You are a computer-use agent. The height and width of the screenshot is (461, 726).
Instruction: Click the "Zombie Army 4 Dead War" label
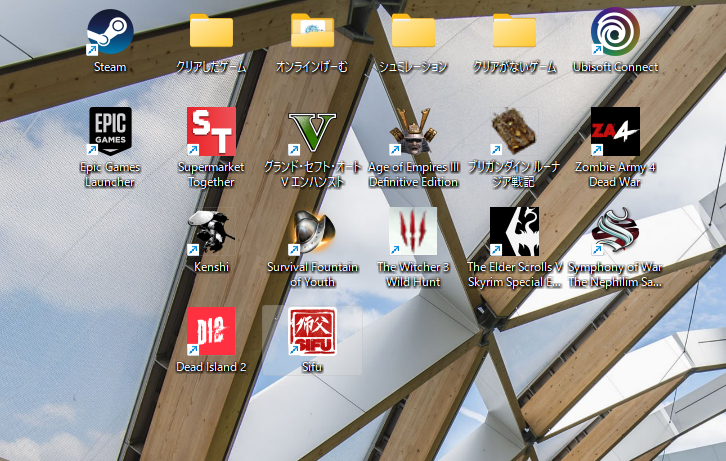point(615,174)
